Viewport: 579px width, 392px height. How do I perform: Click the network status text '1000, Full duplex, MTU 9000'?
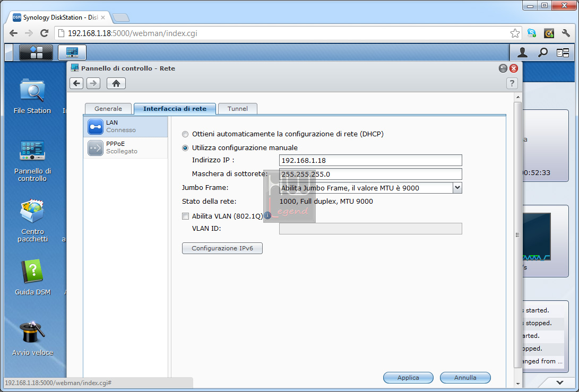326,201
